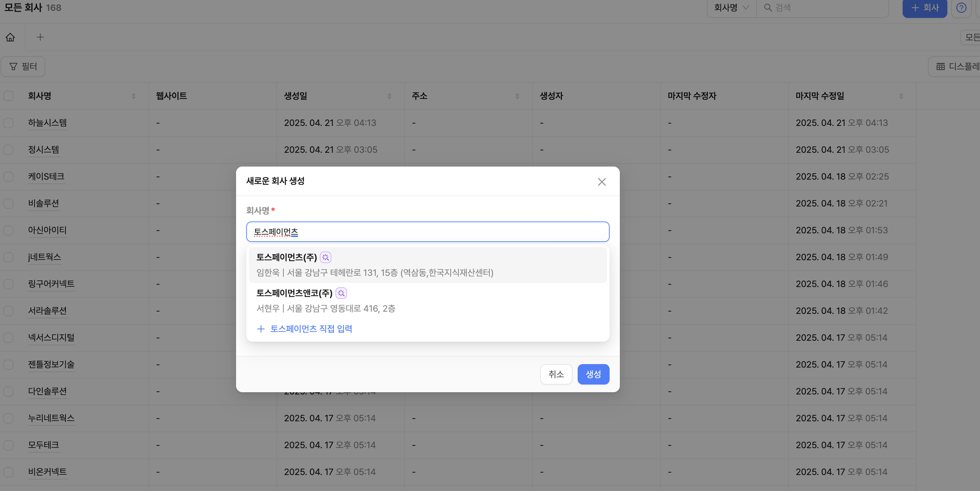Open the help question mark icon
This screenshot has width=980, height=491.
tap(961, 8)
